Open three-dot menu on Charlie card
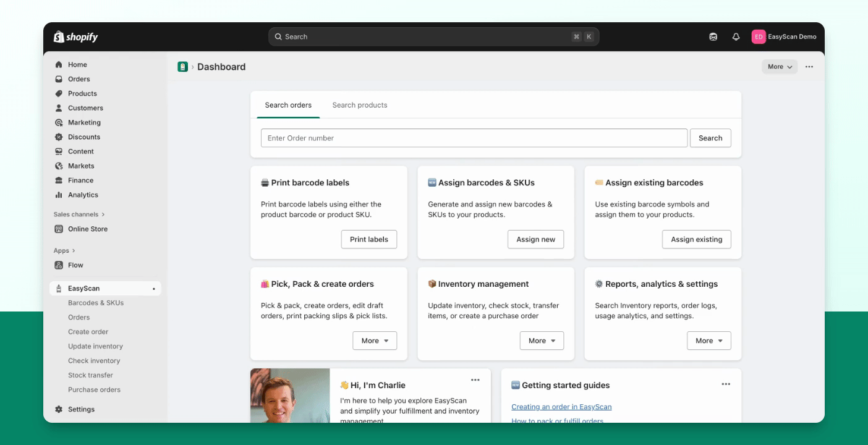The image size is (868, 445). coord(475,380)
